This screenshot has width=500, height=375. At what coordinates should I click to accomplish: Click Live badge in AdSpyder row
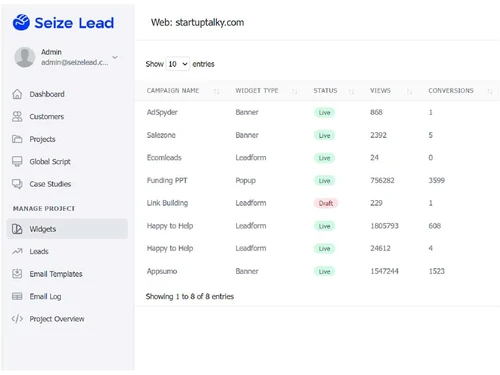[x=324, y=113]
